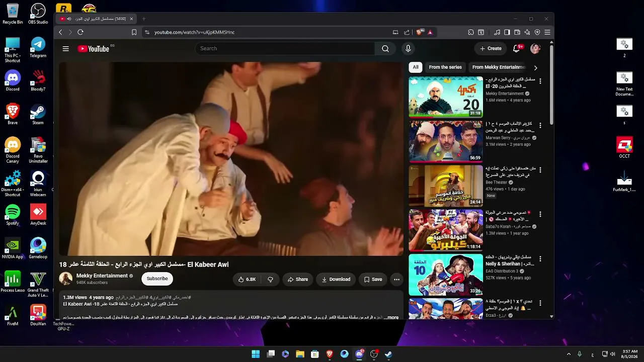Click the YouTube search magnifier button

coord(385,49)
